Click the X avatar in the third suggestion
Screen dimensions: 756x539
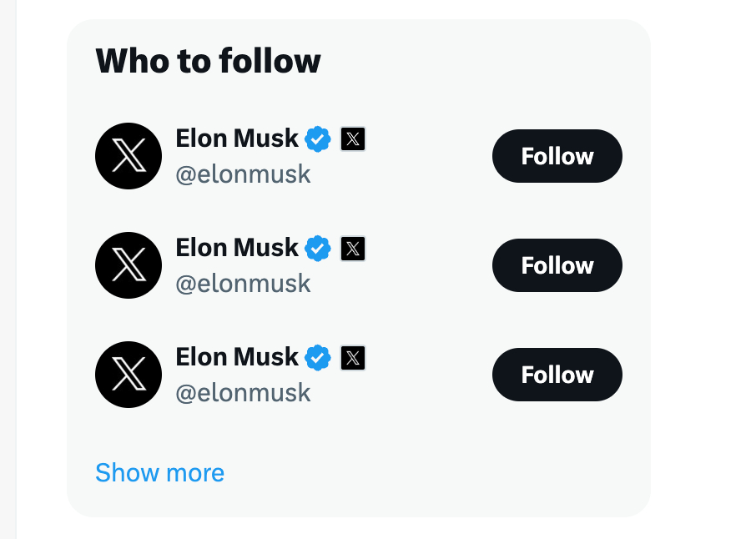point(129,375)
